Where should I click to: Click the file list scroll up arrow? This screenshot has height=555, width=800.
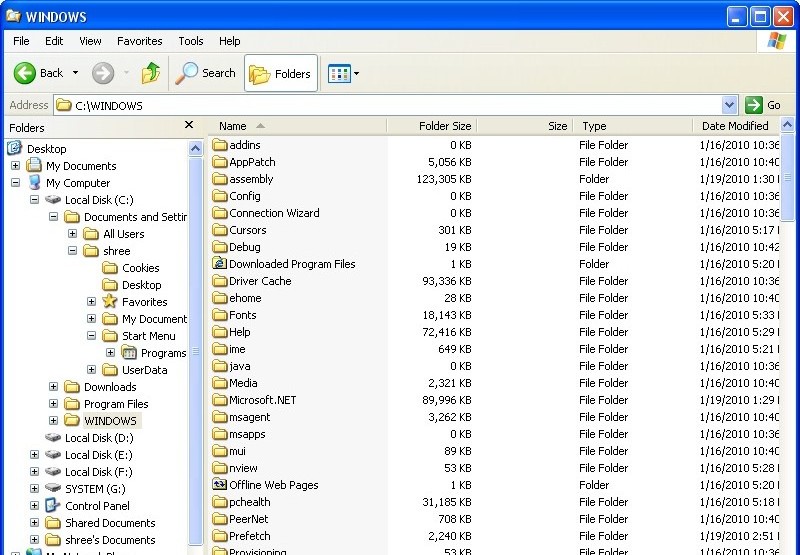click(787, 124)
